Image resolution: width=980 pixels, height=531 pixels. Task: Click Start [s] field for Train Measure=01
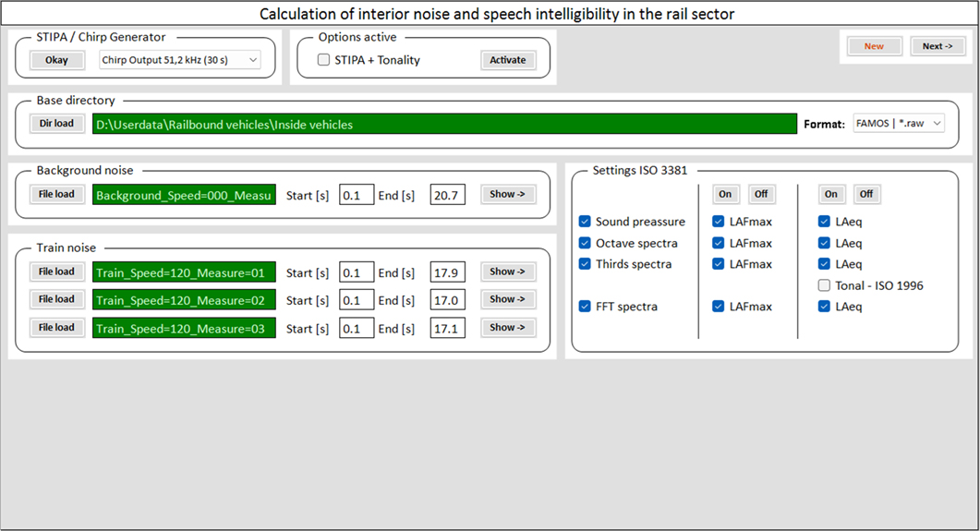coord(356,272)
